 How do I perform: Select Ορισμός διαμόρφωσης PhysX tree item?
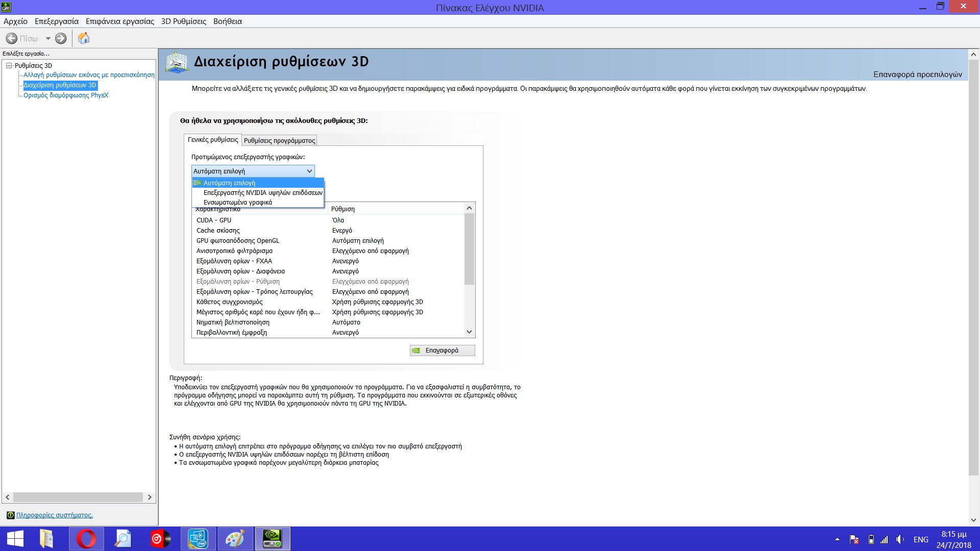coord(66,95)
